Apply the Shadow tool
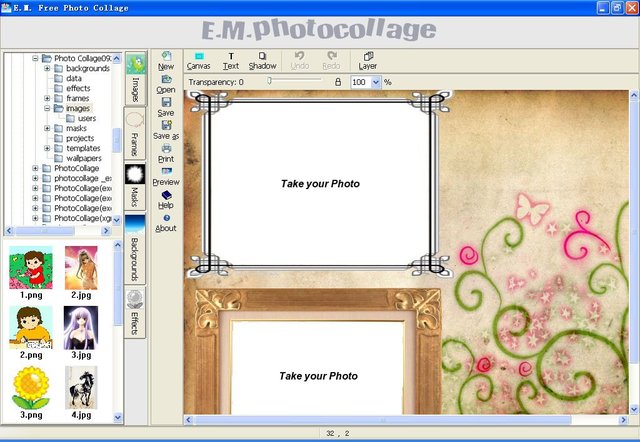Image resolution: width=640 pixels, height=442 pixels. pos(262,61)
